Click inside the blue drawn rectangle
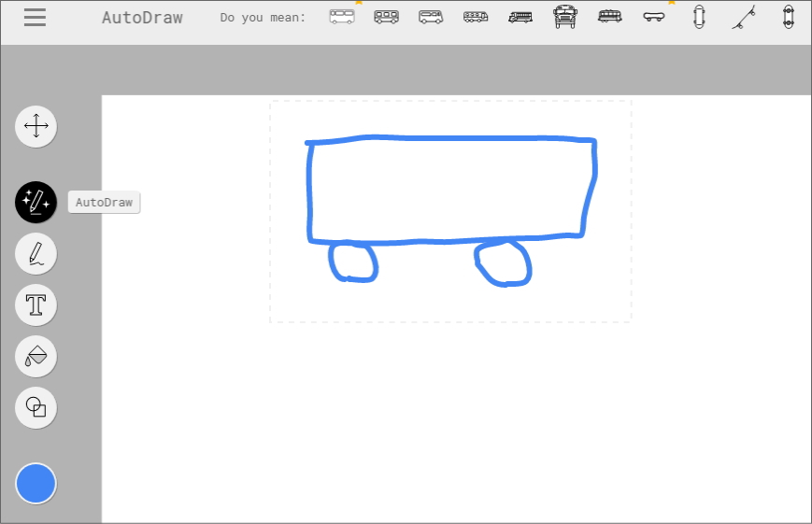The image size is (812, 524). click(450, 190)
